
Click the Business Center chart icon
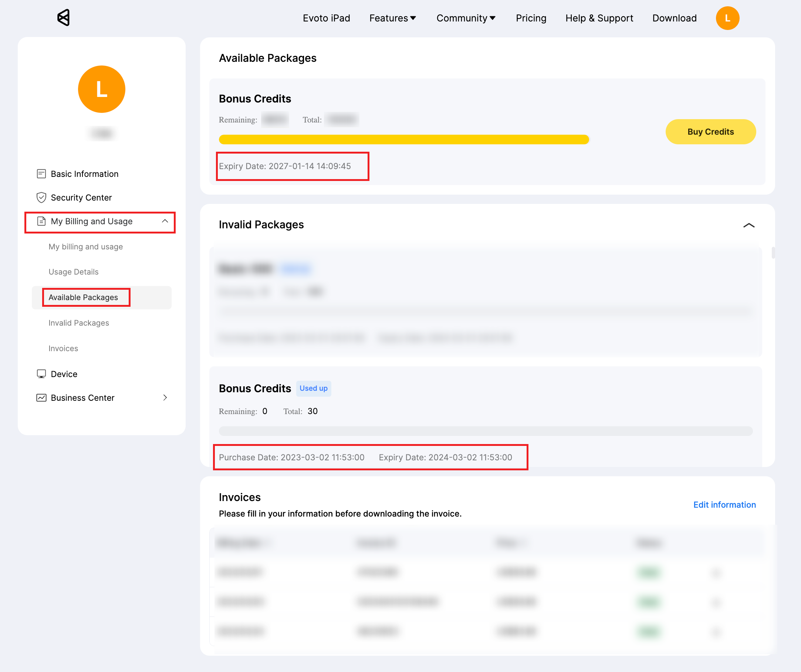[x=41, y=398]
